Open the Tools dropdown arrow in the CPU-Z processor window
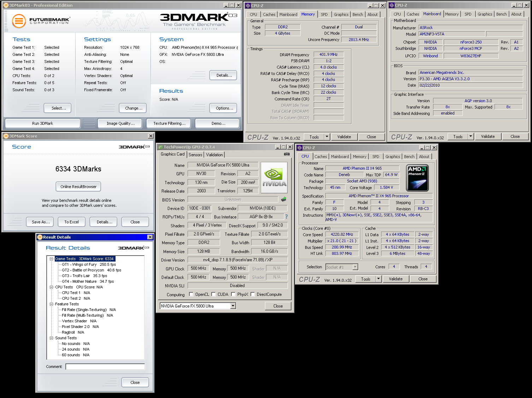 [378, 279]
